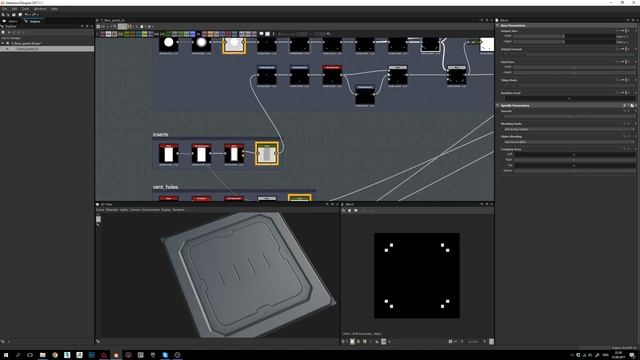This screenshot has width=640, height=360.
Task: Open the Windows notification center
Action: 632,356
